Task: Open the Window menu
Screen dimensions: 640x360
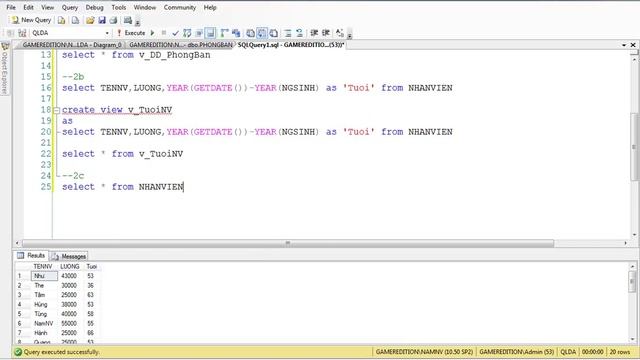Action: pyautogui.click(x=145, y=7)
